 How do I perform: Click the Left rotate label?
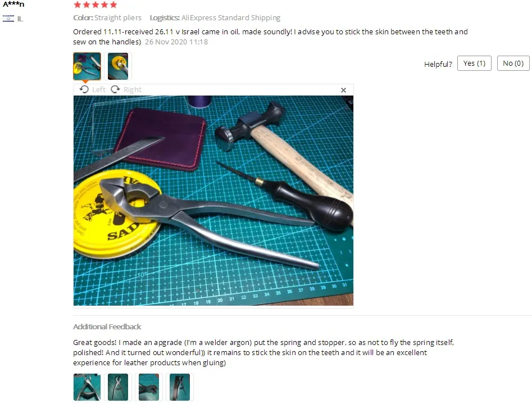(99, 90)
